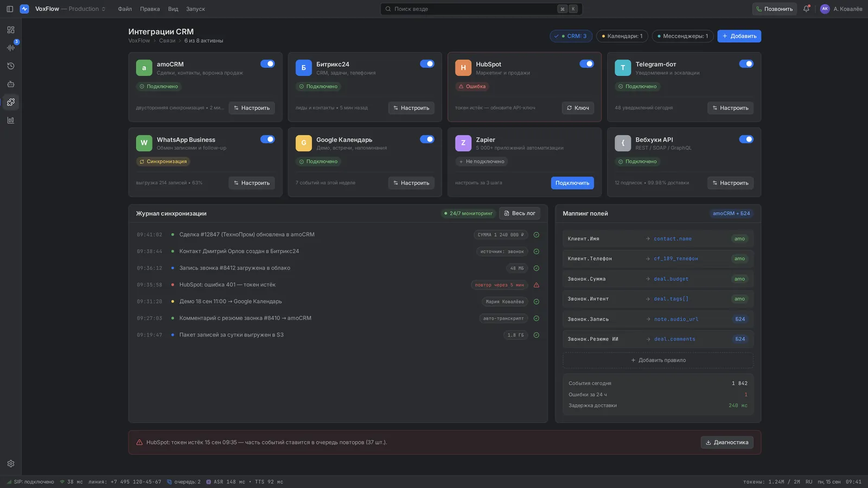Open the Файл menu
Screen dimensions: 868x488
(125, 9)
